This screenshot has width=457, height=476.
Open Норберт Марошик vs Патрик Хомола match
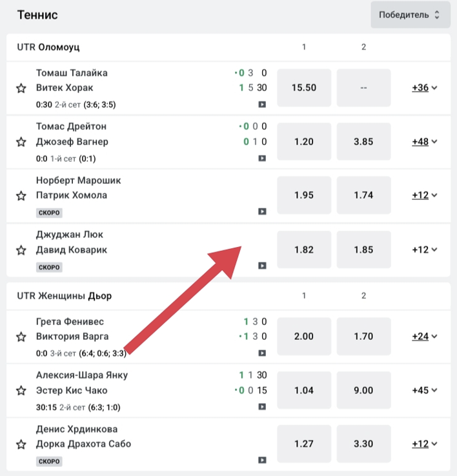point(78,188)
